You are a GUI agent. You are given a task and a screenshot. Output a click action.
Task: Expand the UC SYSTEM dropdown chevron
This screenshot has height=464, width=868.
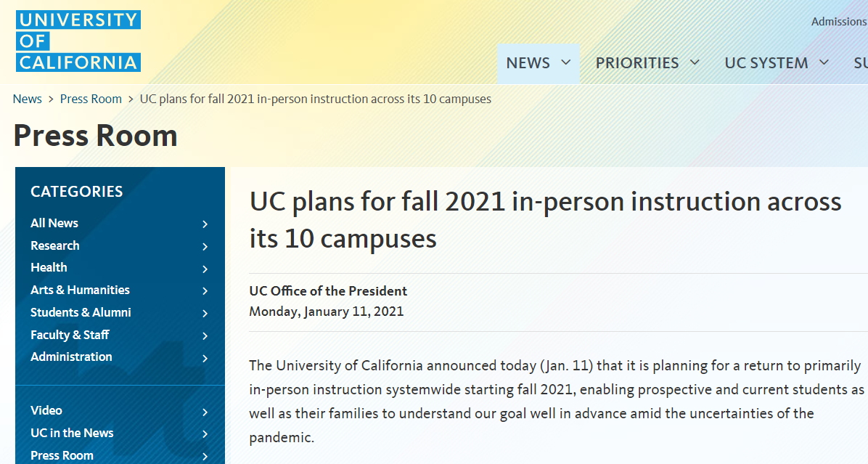pos(824,62)
